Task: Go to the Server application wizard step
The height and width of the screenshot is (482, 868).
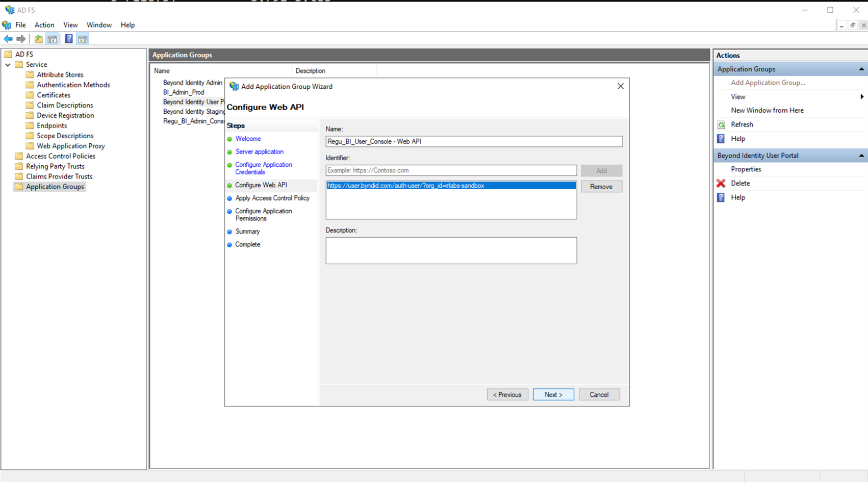Action: pyautogui.click(x=259, y=151)
